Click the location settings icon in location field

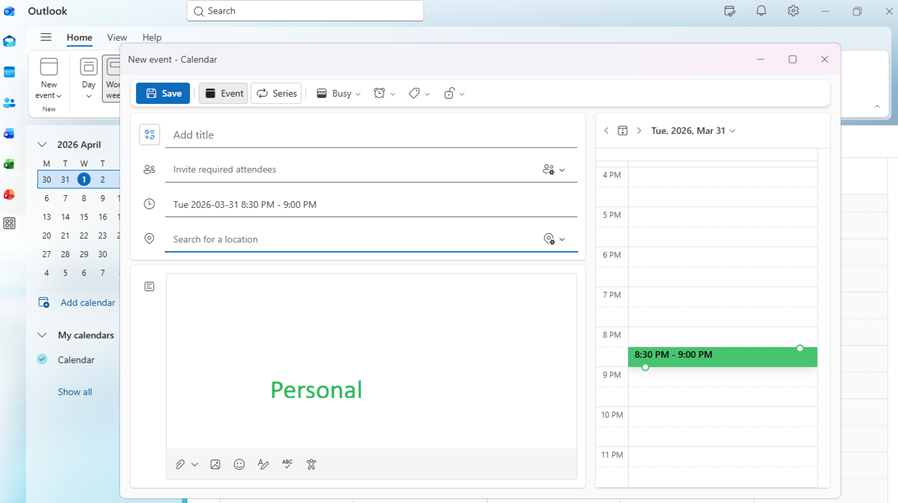pos(549,239)
